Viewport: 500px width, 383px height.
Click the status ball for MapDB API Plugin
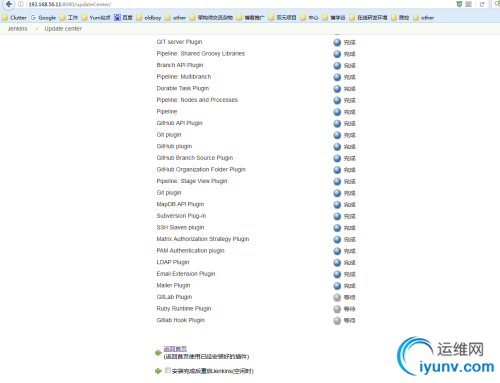(x=337, y=205)
